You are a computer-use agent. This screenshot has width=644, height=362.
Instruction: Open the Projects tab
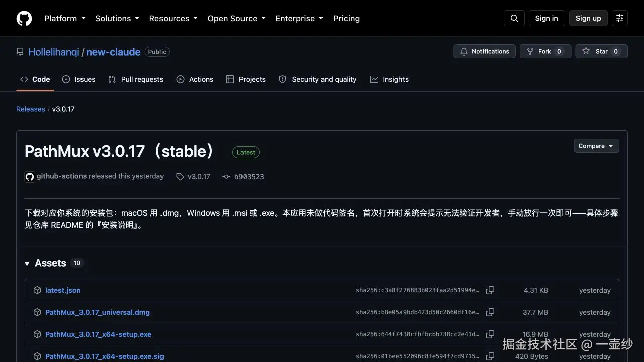pyautogui.click(x=246, y=79)
